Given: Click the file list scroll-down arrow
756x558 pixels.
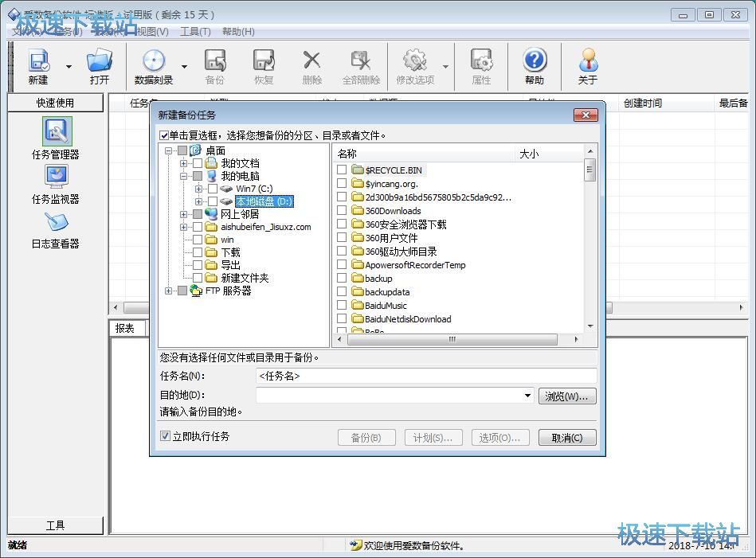Looking at the screenshot, I should (x=590, y=326).
